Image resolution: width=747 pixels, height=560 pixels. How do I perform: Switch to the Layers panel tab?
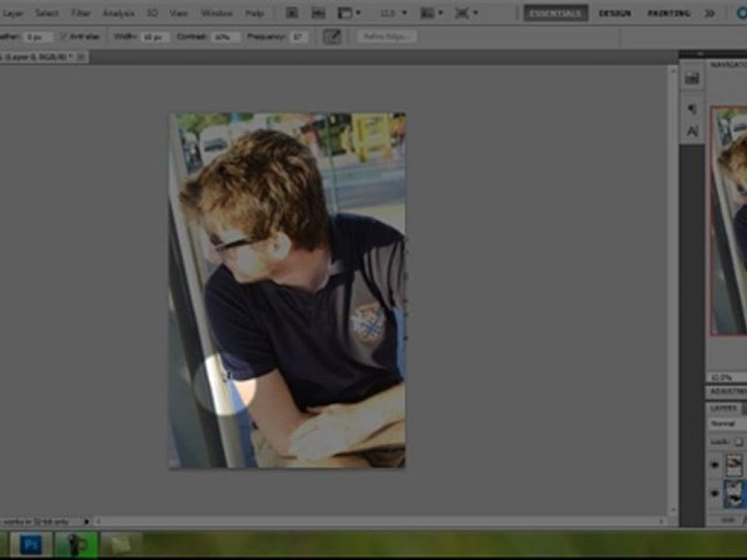pyautogui.click(x=723, y=408)
